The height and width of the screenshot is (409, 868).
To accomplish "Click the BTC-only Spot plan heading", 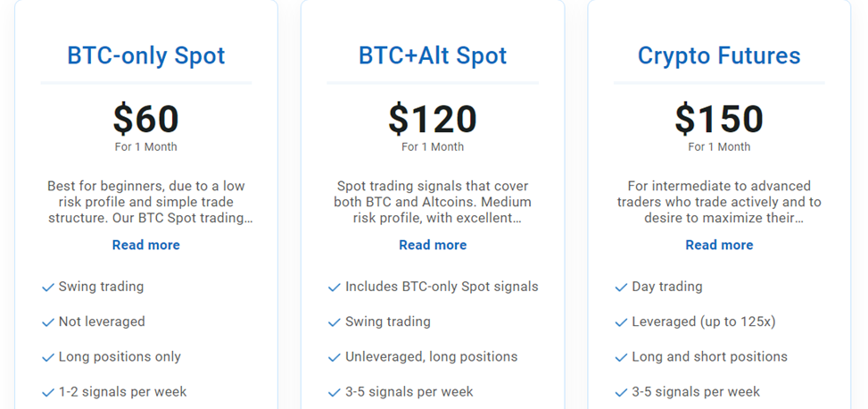I will (x=146, y=55).
